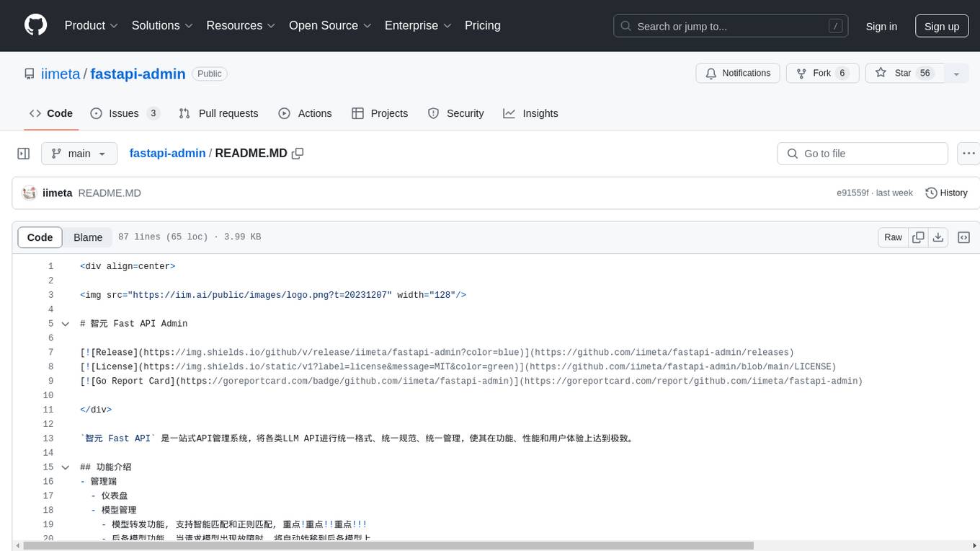Screen dimensions: 980x551
Task: Star the fastapi-admin repository
Action: (904, 73)
